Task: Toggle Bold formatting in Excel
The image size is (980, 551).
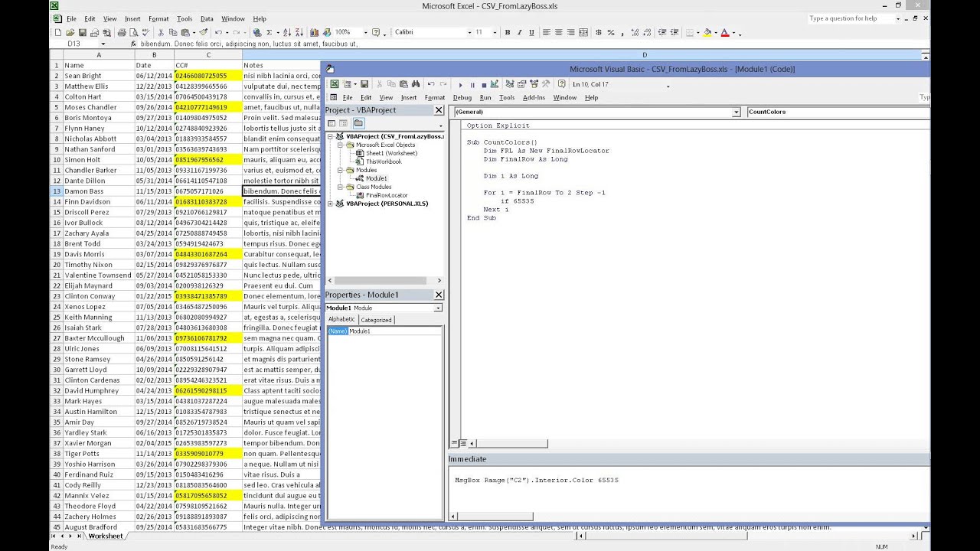Action: point(508,32)
